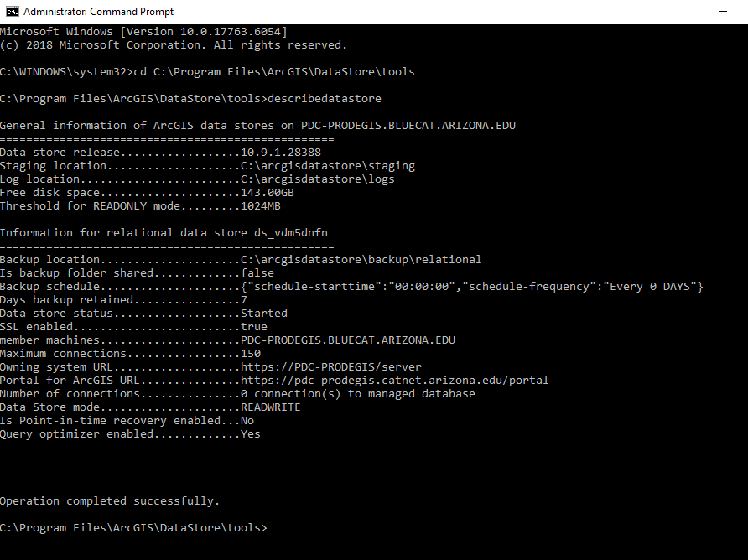Click the Staging location path value

click(327, 166)
